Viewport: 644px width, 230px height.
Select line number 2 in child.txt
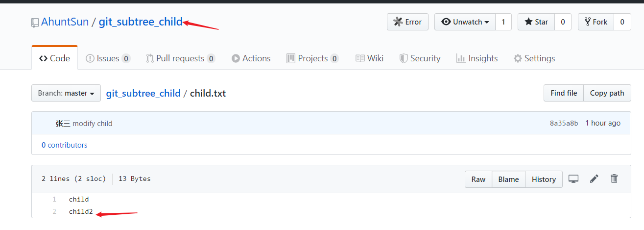[54, 211]
